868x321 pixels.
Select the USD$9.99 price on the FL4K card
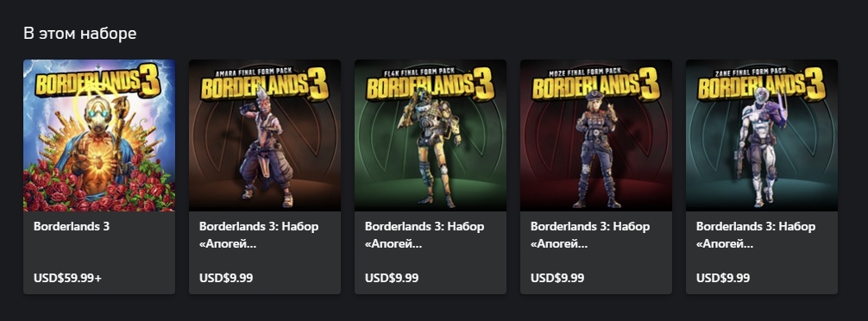click(392, 278)
